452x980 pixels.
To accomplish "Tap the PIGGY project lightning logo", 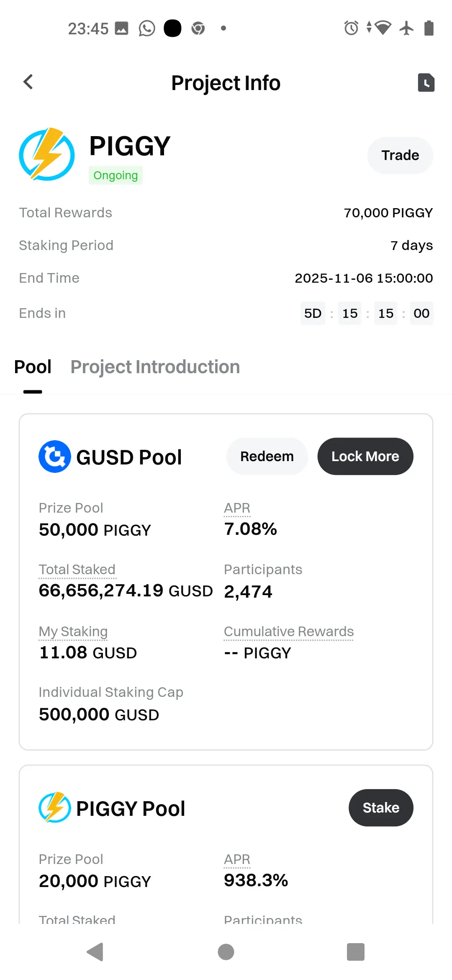I will [47, 154].
